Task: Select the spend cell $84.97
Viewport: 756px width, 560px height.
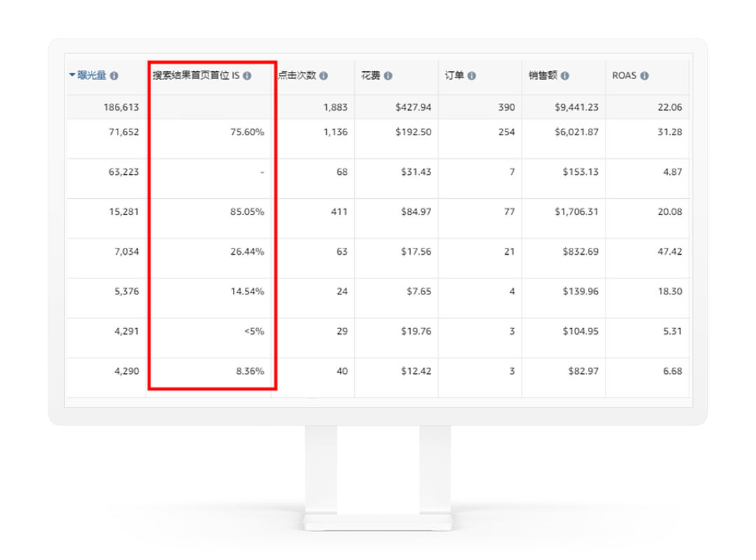Action: click(x=416, y=211)
